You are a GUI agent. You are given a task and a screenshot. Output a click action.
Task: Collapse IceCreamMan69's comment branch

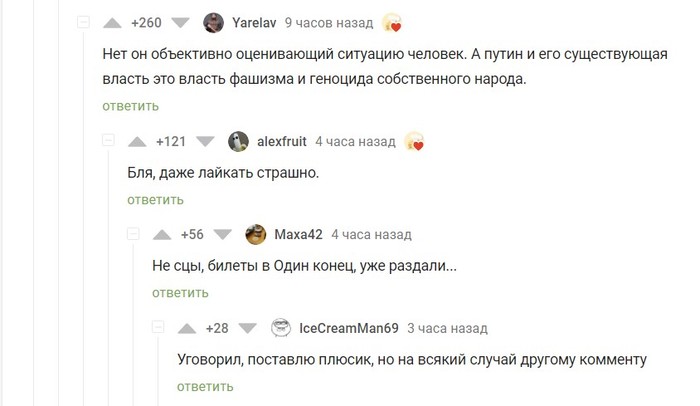(159, 328)
